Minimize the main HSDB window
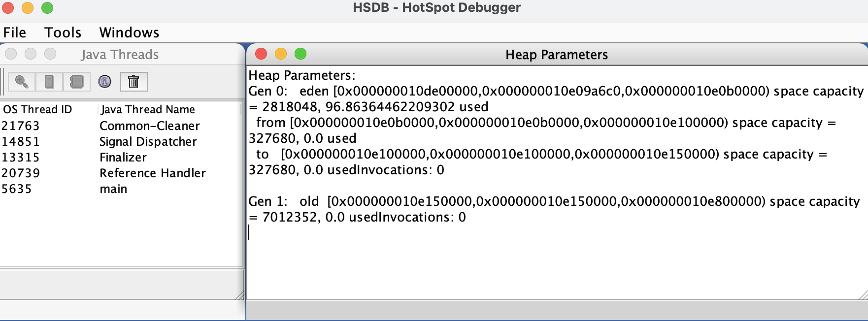The image size is (868, 321). 28,8
